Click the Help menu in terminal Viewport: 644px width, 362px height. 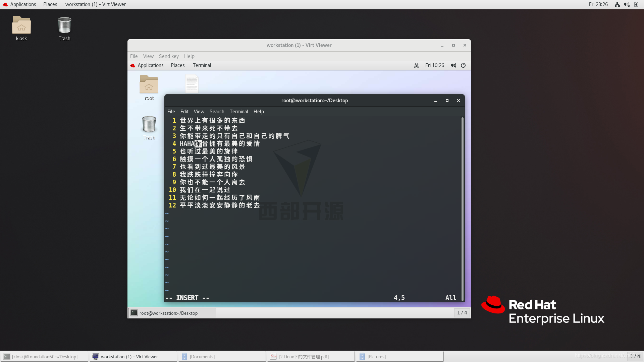click(259, 111)
